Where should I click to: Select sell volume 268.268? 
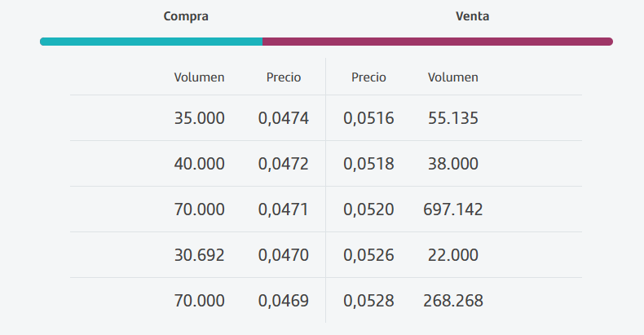(x=453, y=301)
